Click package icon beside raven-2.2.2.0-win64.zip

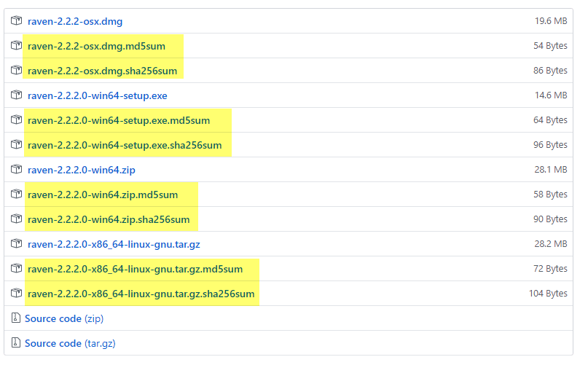[16, 170]
